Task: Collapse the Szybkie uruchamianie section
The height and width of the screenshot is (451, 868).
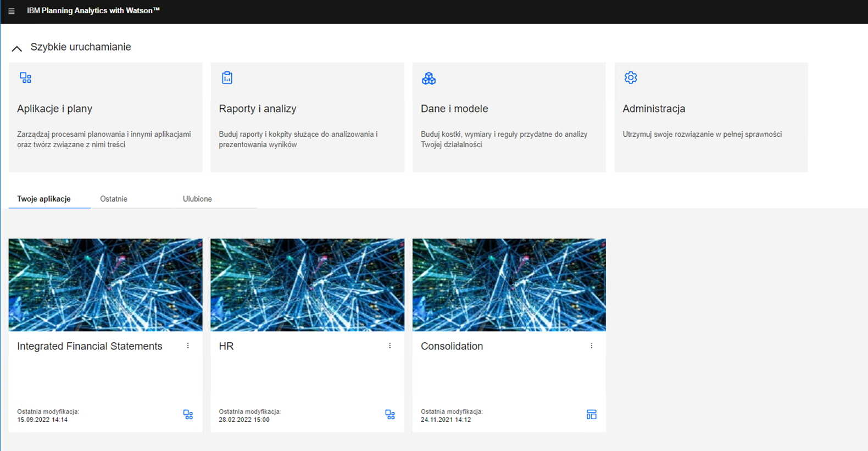Action: (x=17, y=48)
